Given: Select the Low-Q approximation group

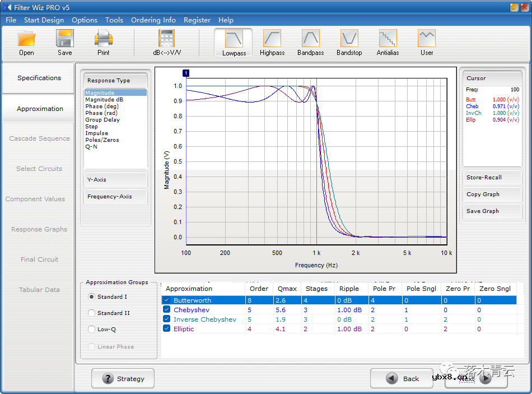Looking at the screenshot, I should click(x=92, y=330).
